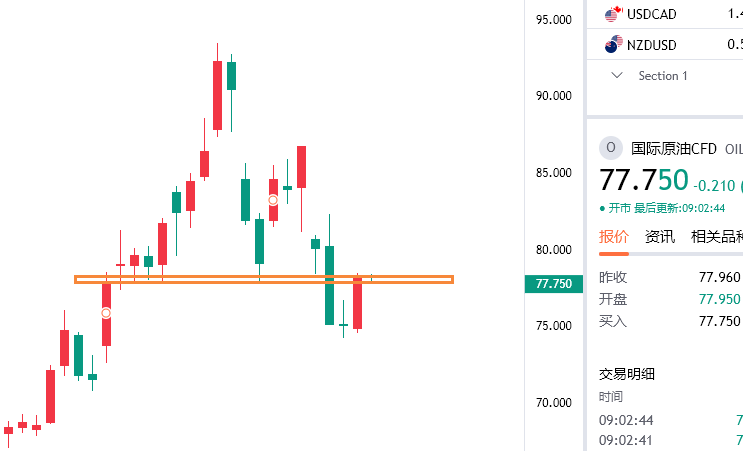Click the NZDUSD flag icon
This screenshot has height=451, width=743.
pyautogui.click(x=614, y=45)
